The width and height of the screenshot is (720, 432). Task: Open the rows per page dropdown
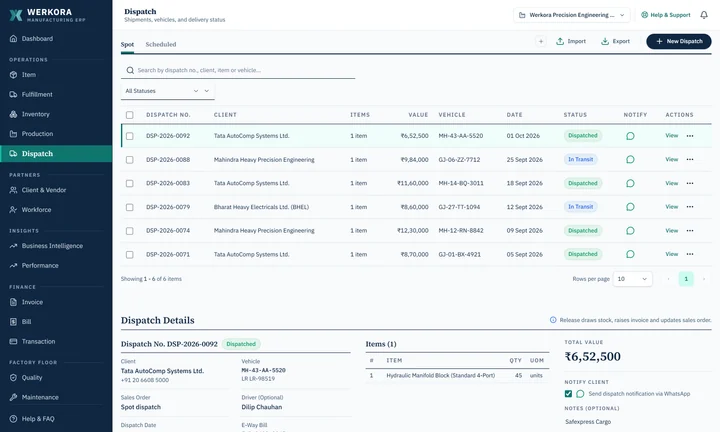pyautogui.click(x=632, y=279)
